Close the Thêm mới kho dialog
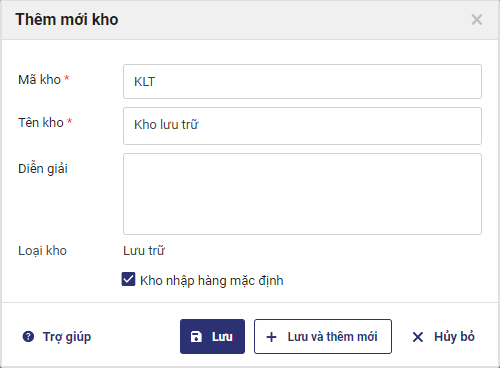Screen dimensions: 500x368 (477, 20)
